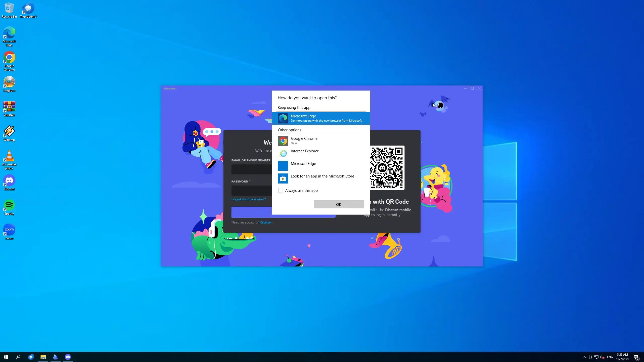Open the ENG language input selector

click(610, 357)
